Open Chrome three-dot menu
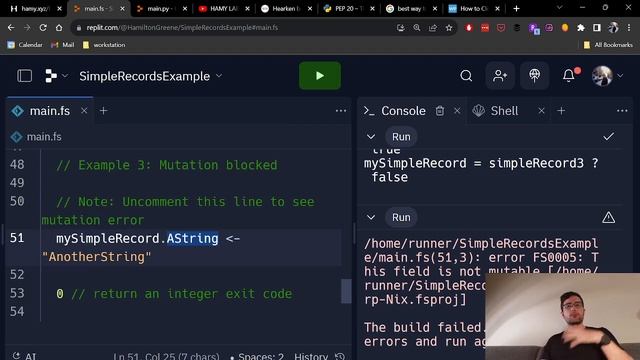 point(629,28)
